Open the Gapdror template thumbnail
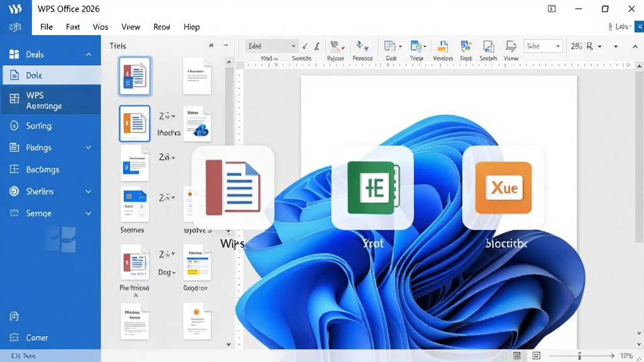Image resolution: width=644 pixels, height=362 pixels. click(x=197, y=263)
